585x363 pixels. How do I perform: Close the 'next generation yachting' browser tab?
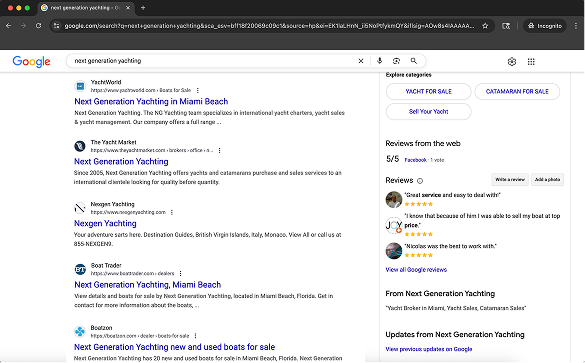(x=128, y=8)
